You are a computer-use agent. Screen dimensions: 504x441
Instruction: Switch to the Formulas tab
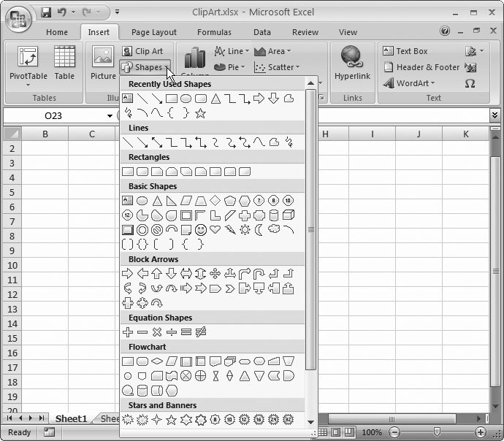click(x=214, y=32)
